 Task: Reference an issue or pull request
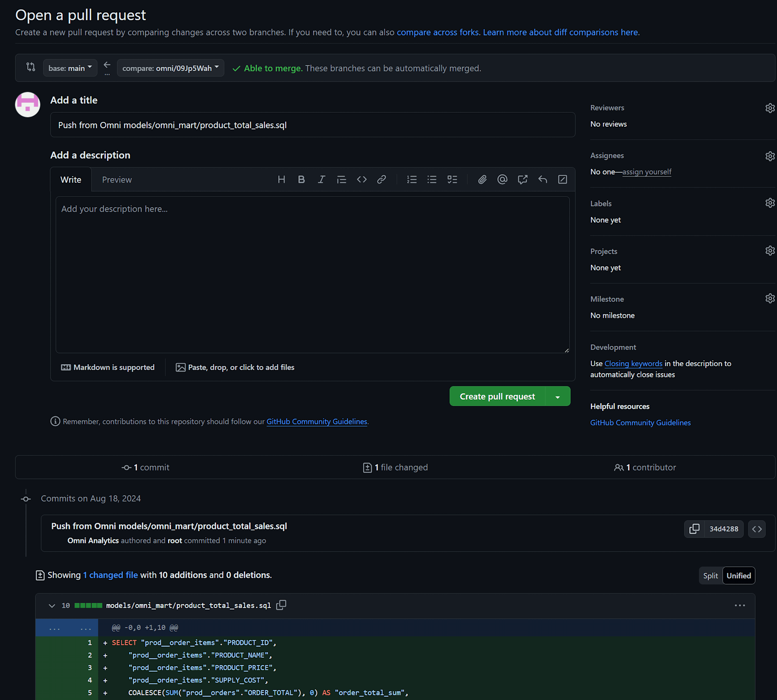pos(523,179)
